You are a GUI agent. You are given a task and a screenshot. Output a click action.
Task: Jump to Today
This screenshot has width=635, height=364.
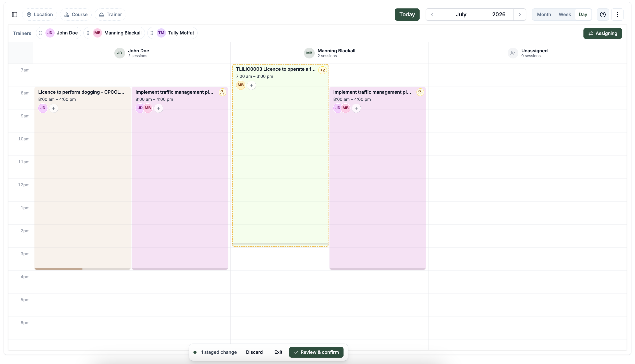(407, 15)
